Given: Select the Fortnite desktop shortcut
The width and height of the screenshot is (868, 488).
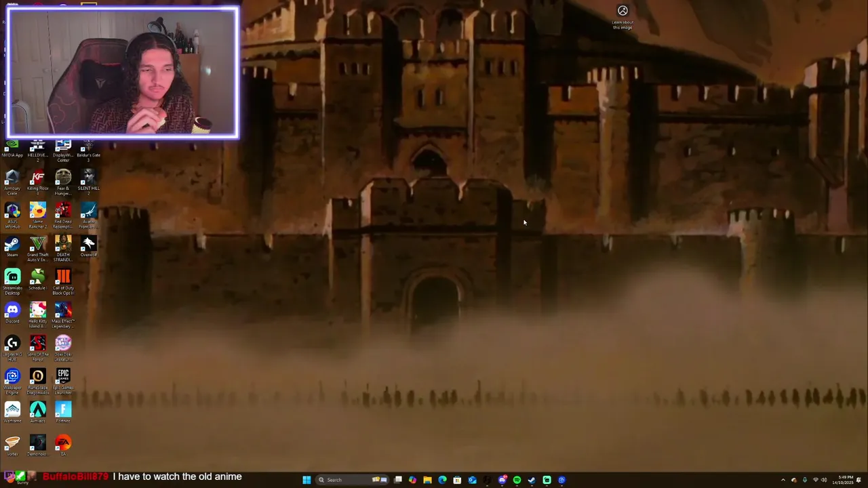Looking at the screenshot, I should pyautogui.click(x=63, y=412).
